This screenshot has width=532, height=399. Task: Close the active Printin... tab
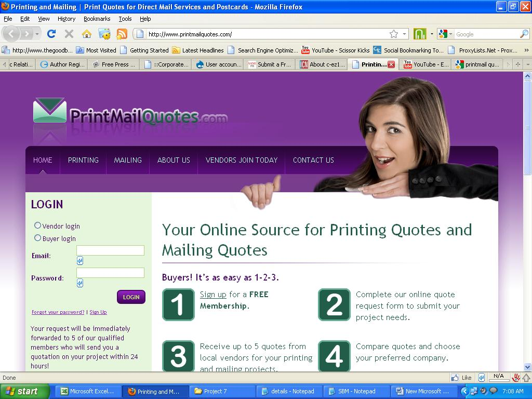point(391,64)
